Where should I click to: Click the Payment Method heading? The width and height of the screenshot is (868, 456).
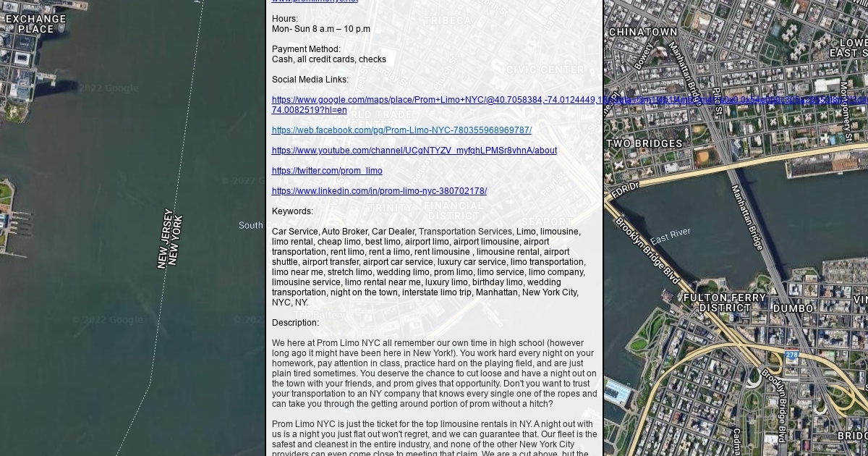tap(306, 49)
